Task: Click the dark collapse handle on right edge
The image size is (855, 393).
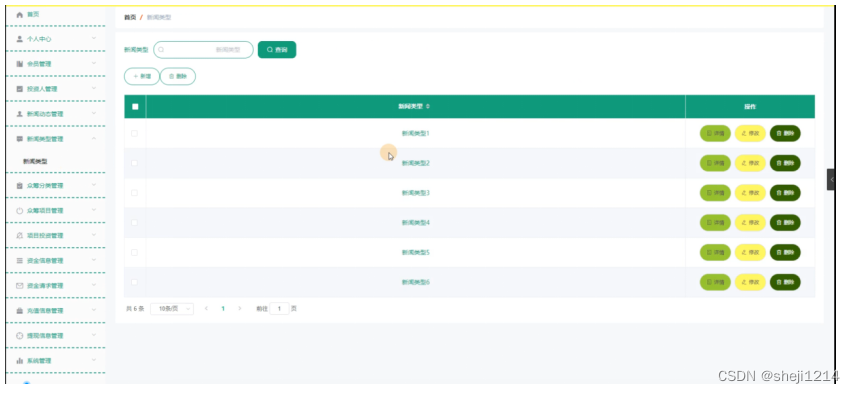Action: click(830, 180)
